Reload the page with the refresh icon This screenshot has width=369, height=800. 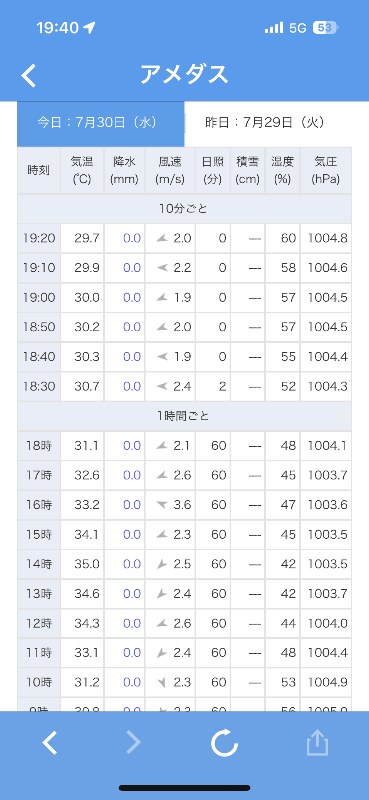[x=225, y=742]
